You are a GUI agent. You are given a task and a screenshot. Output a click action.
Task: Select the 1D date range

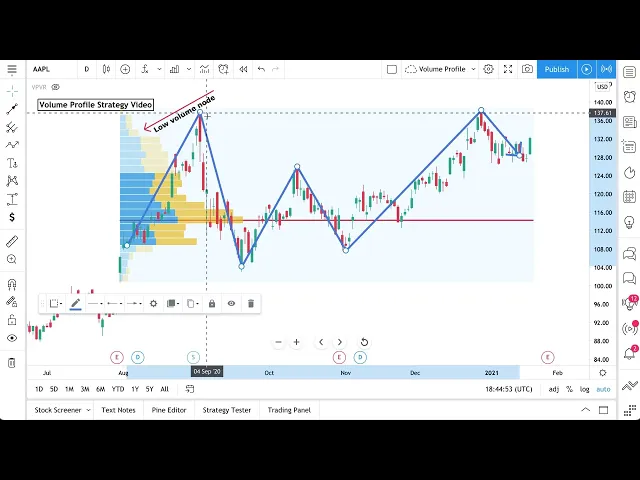39,389
